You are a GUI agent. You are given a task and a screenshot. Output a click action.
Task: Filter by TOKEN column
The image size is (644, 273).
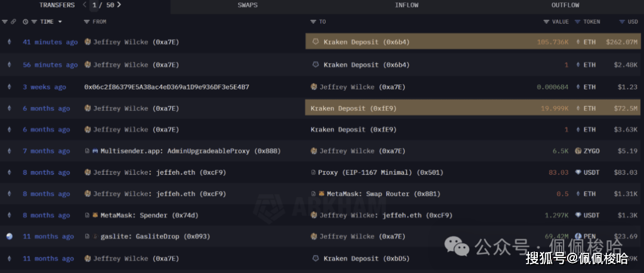577,22
